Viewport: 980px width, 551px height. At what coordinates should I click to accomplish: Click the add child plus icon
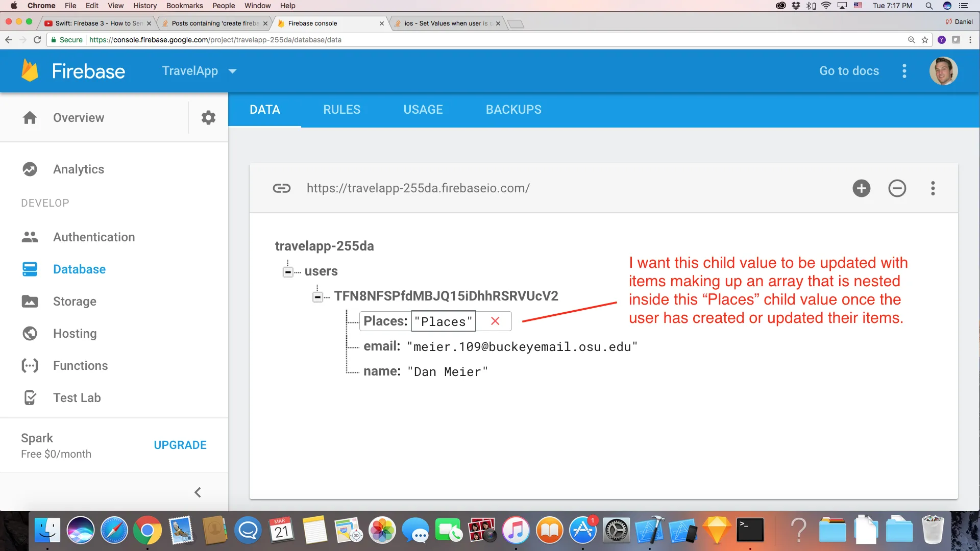click(861, 188)
